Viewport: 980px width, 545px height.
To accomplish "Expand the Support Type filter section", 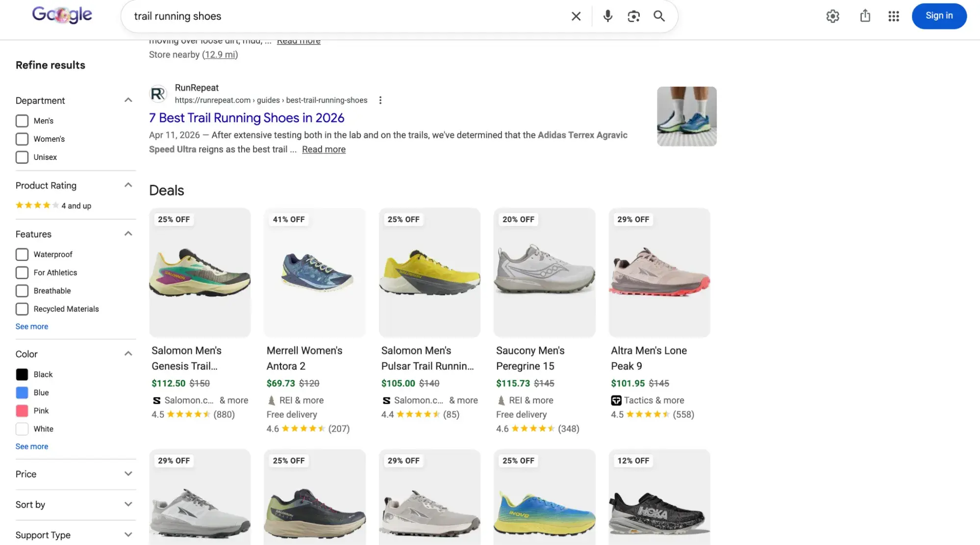I will pyautogui.click(x=128, y=535).
